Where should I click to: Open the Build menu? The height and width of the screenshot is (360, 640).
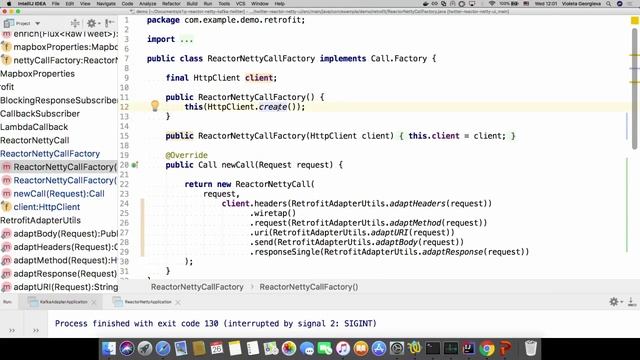192,4
